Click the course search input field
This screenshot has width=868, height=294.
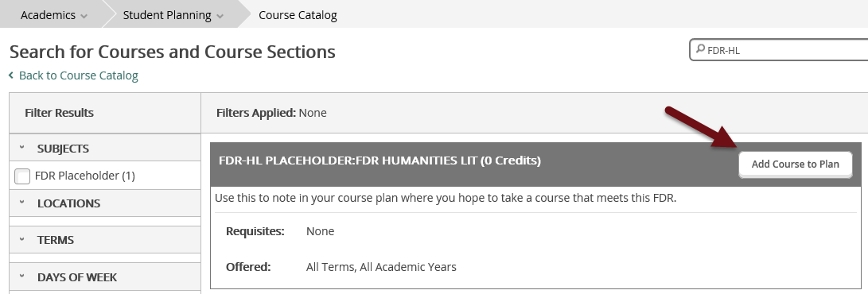pos(781,50)
